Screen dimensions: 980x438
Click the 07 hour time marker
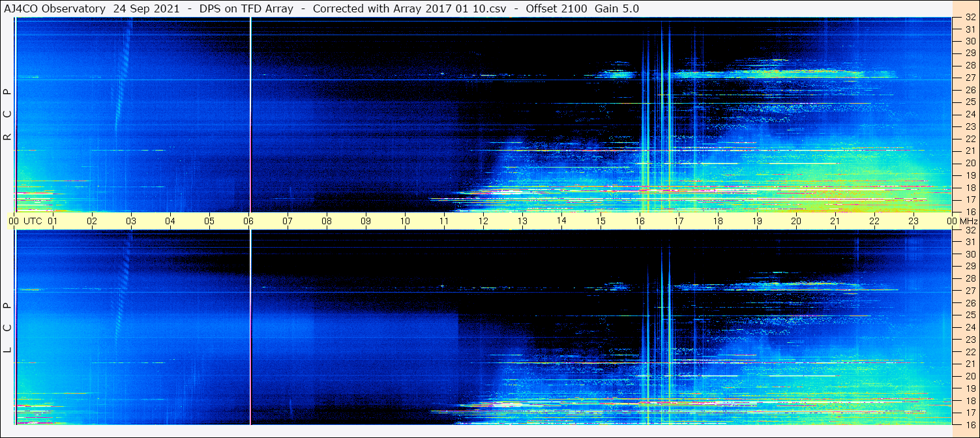[x=288, y=221]
